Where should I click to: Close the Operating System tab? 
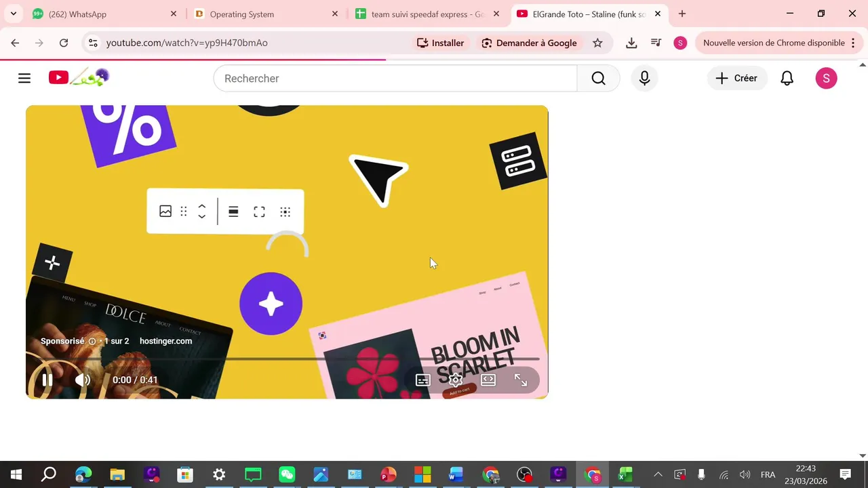point(335,14)
